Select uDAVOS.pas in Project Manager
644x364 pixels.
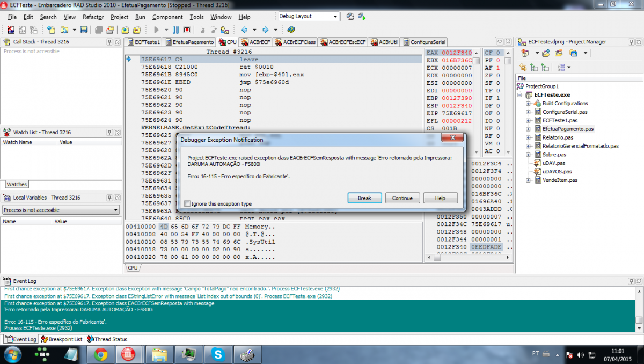coord(557,172)
